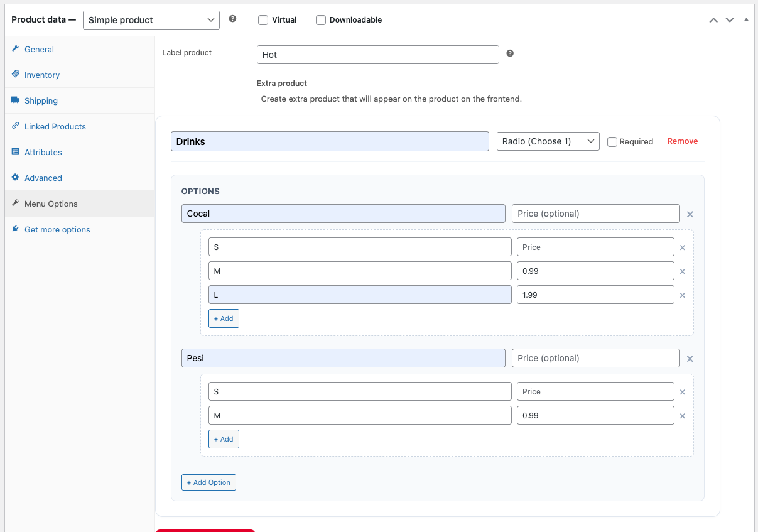
Task: Select the General wrench icon
Action: coord(15,49)
